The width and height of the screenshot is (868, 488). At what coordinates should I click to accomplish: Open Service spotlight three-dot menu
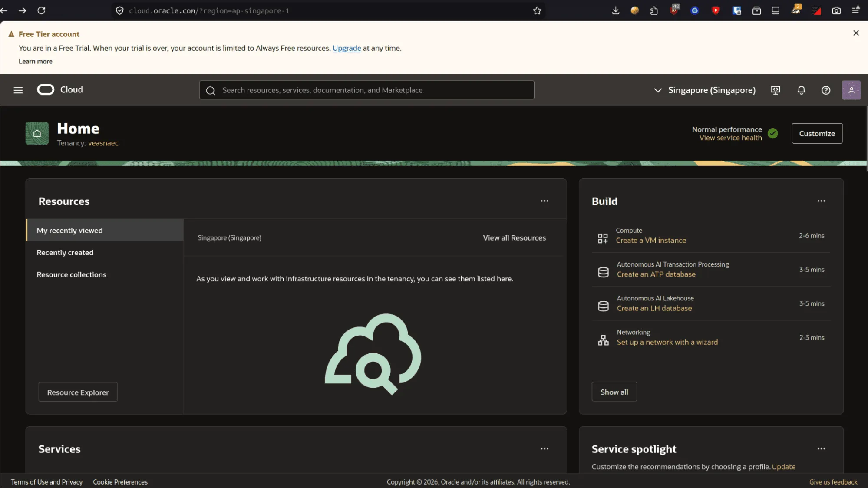pyautogui.click(x=821, y=449)
